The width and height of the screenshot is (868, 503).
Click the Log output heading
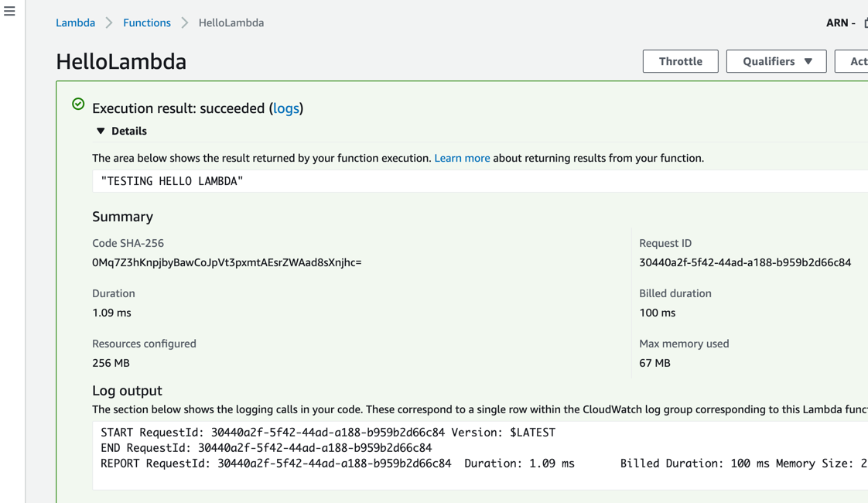(x=127, y=391)
